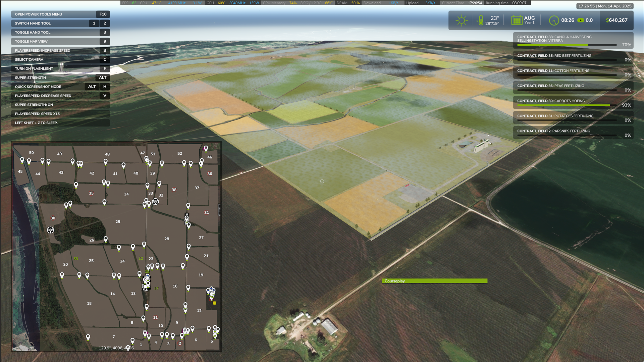Screen dimensions: 644x362
Task: Click the Courseplay green bar
Action: pos(434,281)
